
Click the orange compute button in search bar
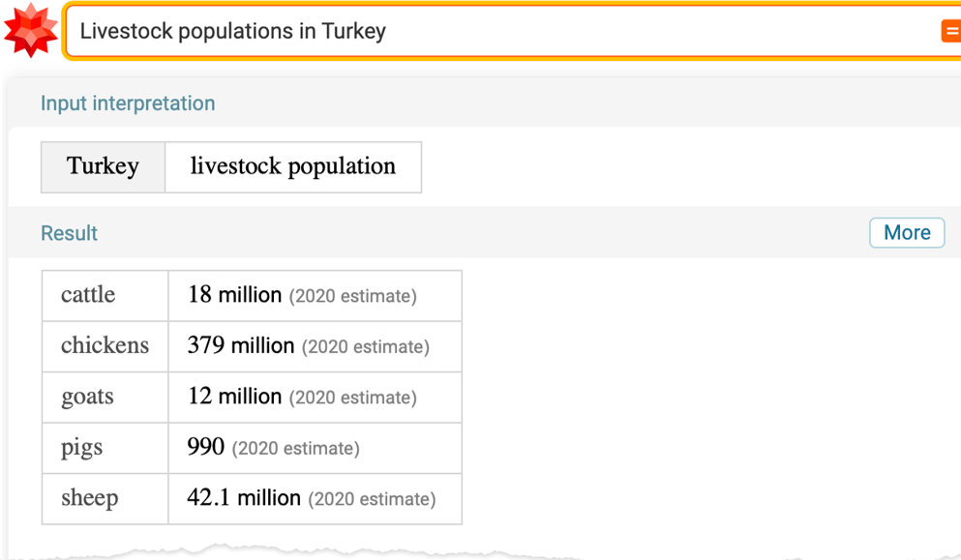[x=951, y=31]
